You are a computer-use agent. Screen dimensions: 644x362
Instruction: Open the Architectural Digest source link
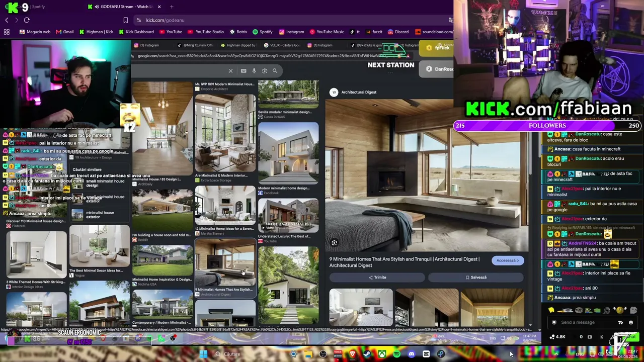354,92
